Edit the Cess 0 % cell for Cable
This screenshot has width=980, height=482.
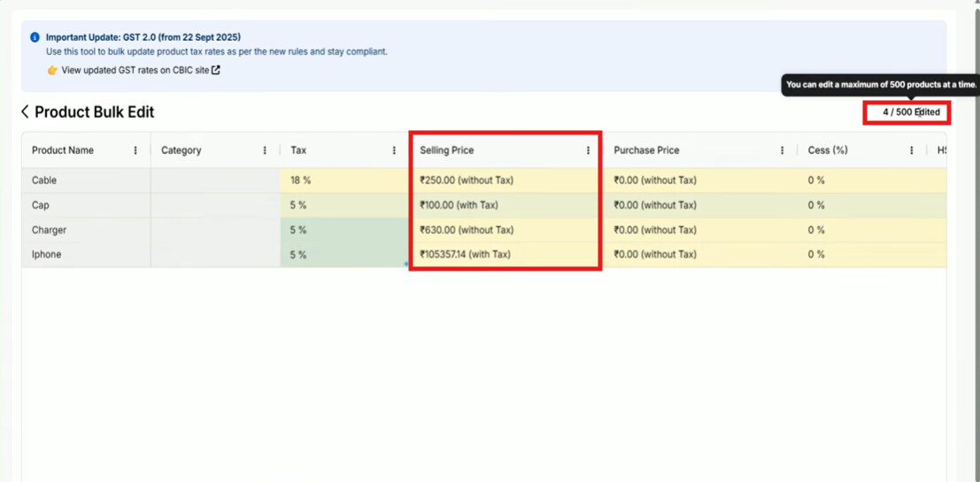coord(862,180)
